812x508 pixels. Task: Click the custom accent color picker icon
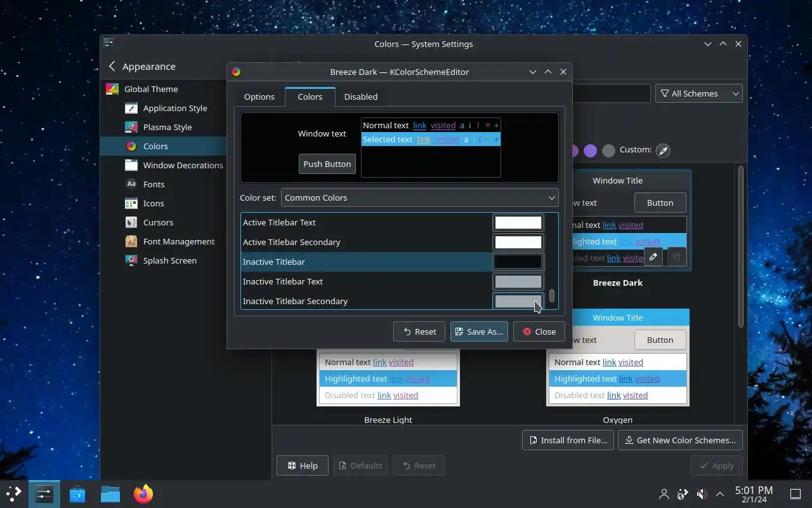[663, 150]
